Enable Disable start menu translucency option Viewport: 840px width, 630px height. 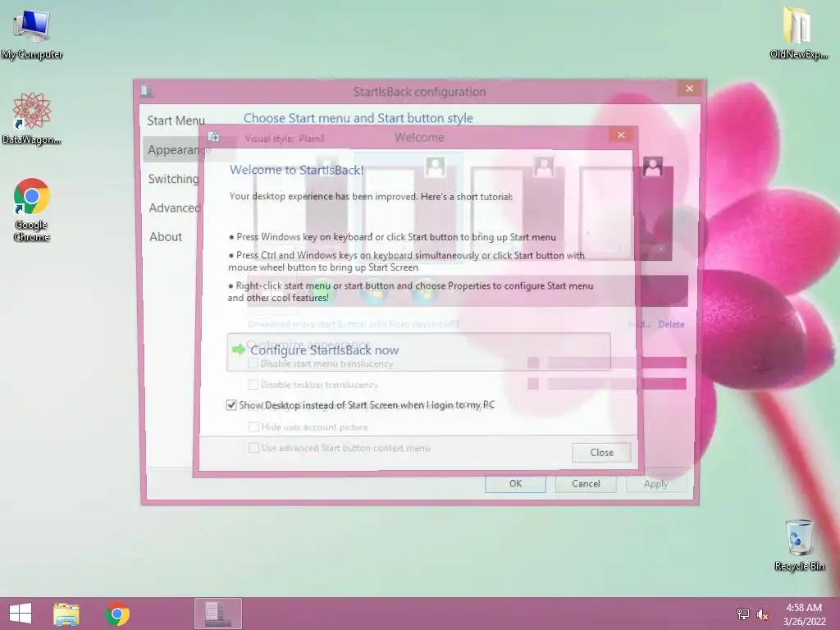tap(253, 363)
